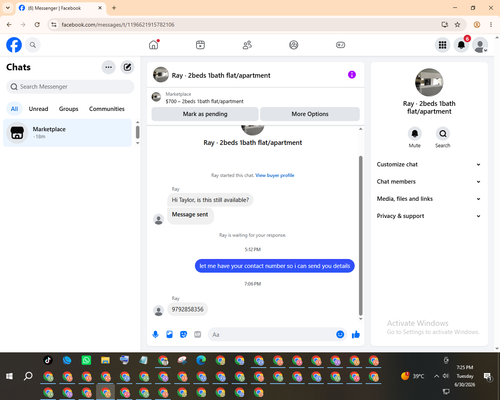The height and width of the screenshot is (400, 500).
Task: Open the tab search dropdown arrow
Action: click(x=8, y=8)
